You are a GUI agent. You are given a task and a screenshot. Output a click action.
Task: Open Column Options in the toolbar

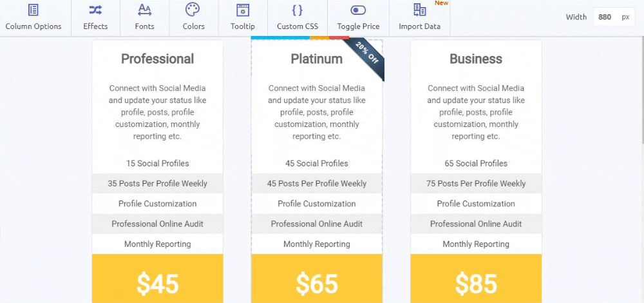pos(33,17)
